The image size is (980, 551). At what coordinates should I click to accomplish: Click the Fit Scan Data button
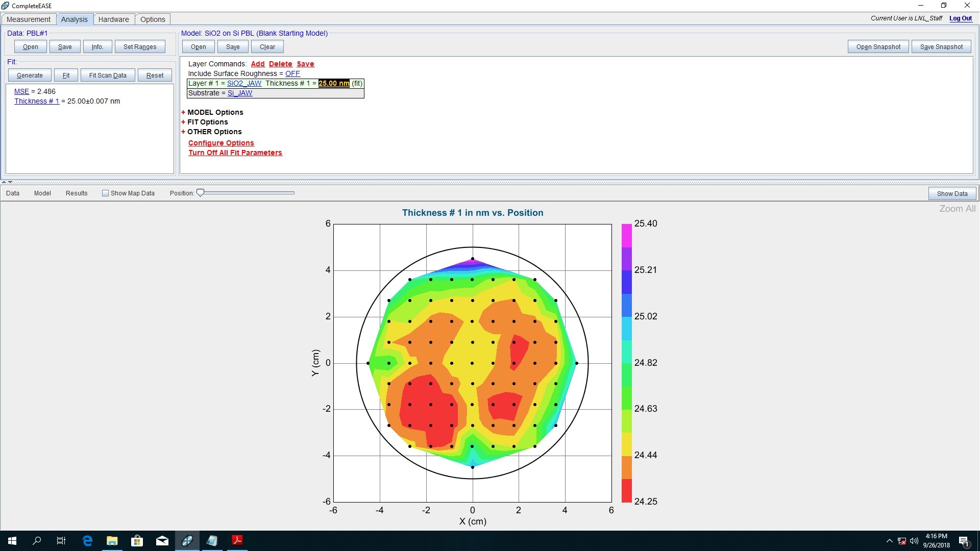click(x=108, y=76)
